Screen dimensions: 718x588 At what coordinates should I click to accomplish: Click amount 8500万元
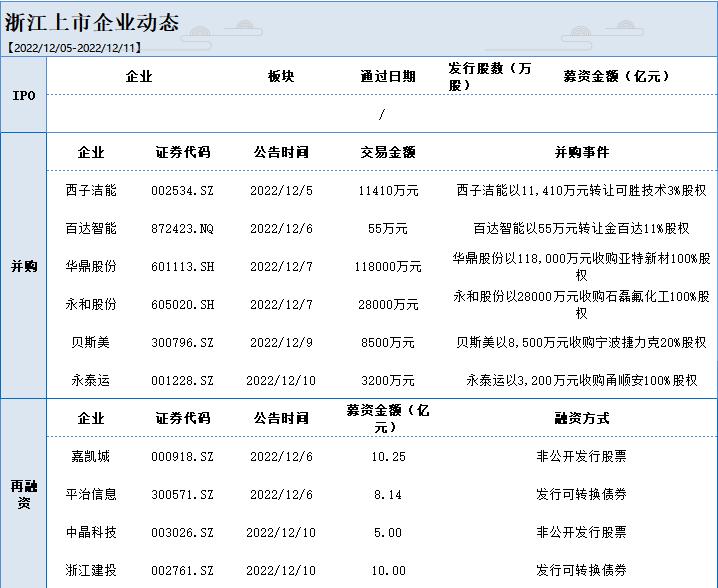(x=387, y=343)
